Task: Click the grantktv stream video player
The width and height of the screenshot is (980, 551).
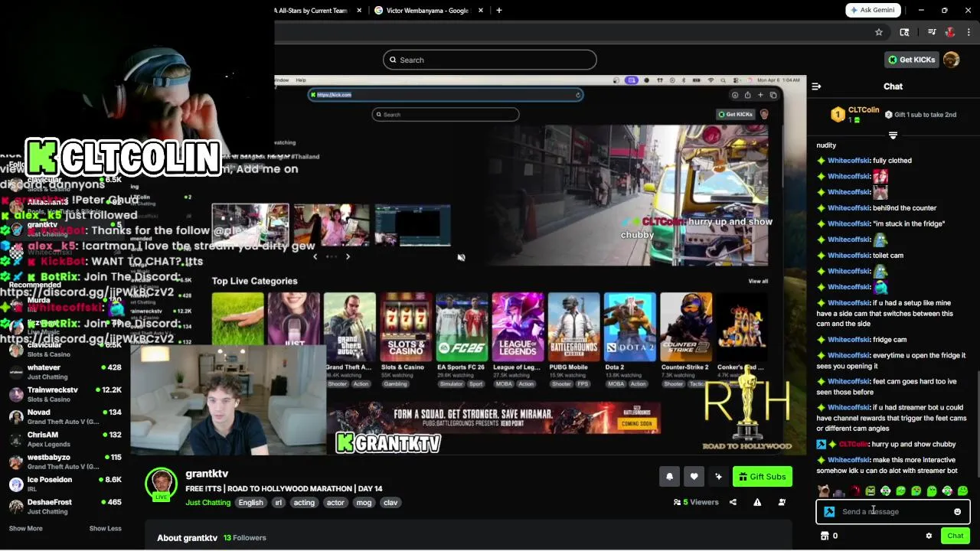Action: point(468,265)
